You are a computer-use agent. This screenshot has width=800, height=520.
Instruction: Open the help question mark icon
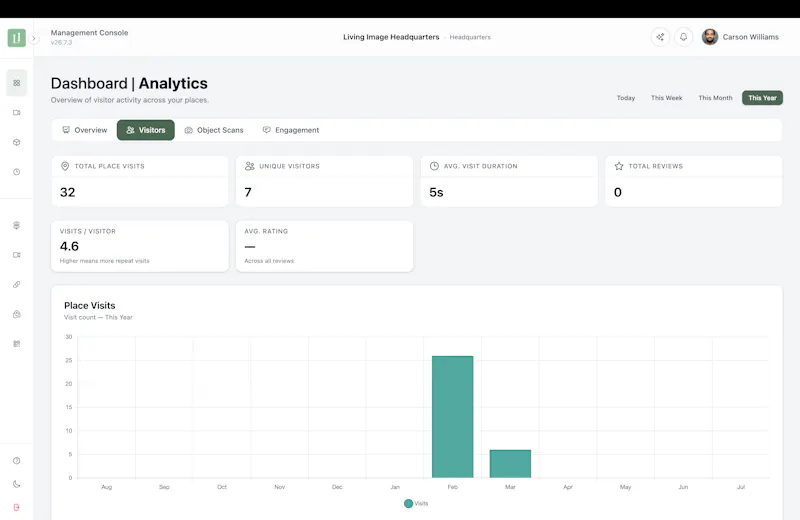pos(16,461)
